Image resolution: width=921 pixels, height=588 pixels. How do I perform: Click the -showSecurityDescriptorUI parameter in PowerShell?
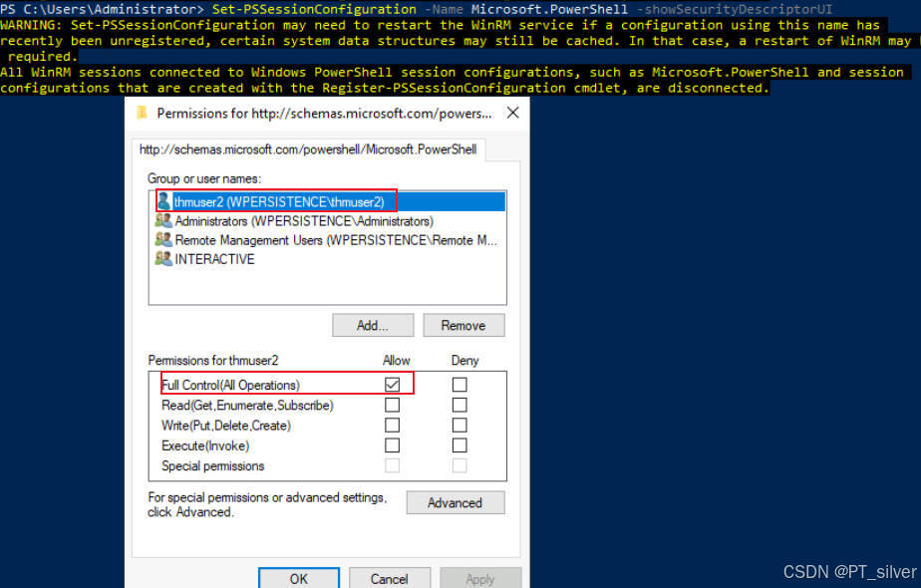[735, 9]
